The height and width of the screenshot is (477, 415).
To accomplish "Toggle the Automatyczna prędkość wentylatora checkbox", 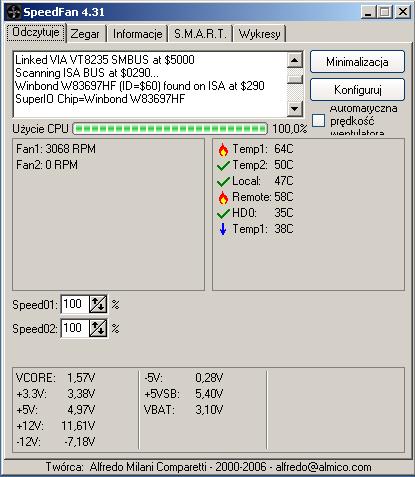I will (x=318, y=120).
